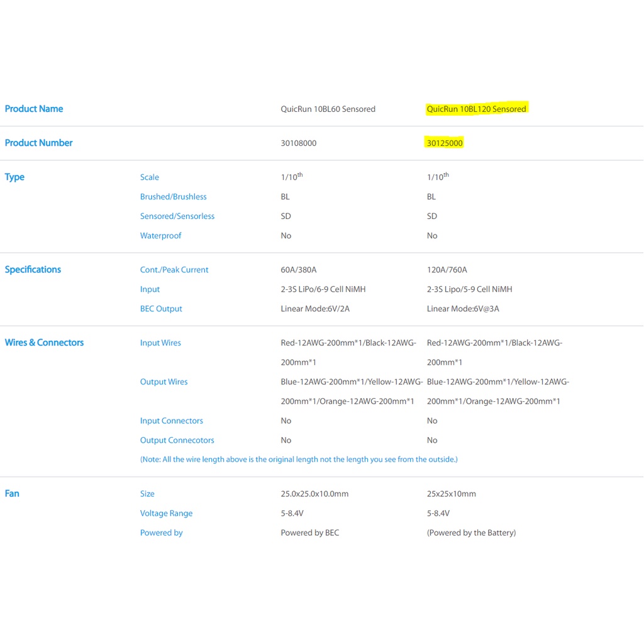Click the Product Name row heading
The image size is (644, 644).
[x=34, y=109]
